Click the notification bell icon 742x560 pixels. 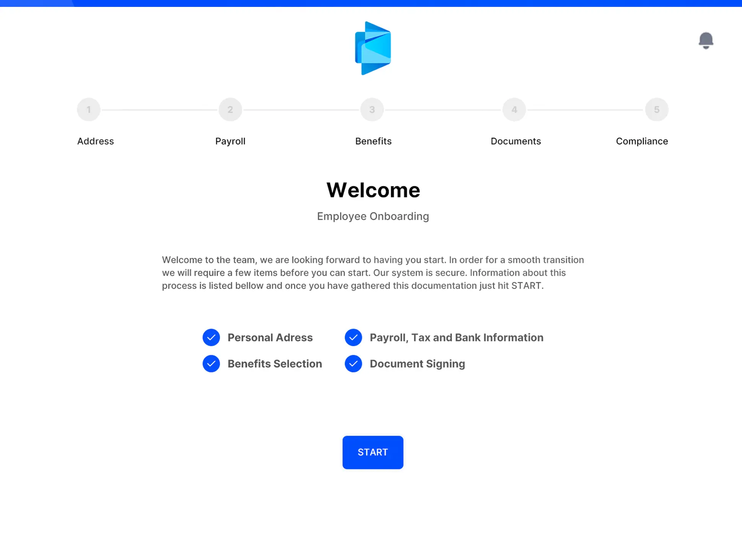(706, 40)
